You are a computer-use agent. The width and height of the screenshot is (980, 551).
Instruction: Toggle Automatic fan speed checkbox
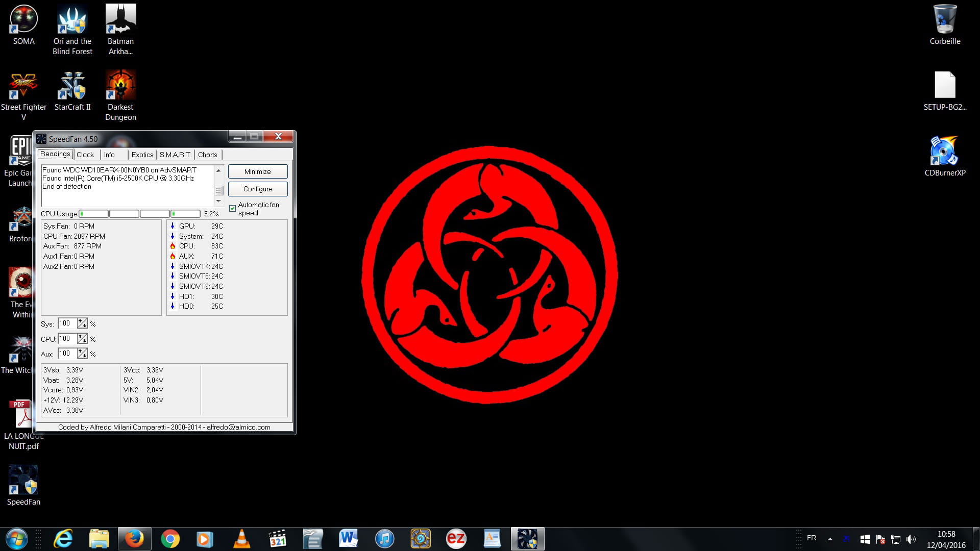(233, 208)
